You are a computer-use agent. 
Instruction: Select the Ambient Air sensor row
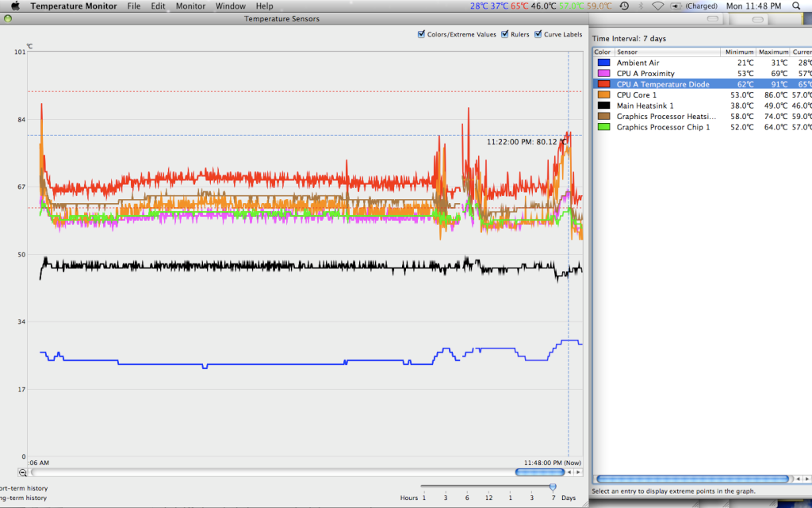click(638, 63)
